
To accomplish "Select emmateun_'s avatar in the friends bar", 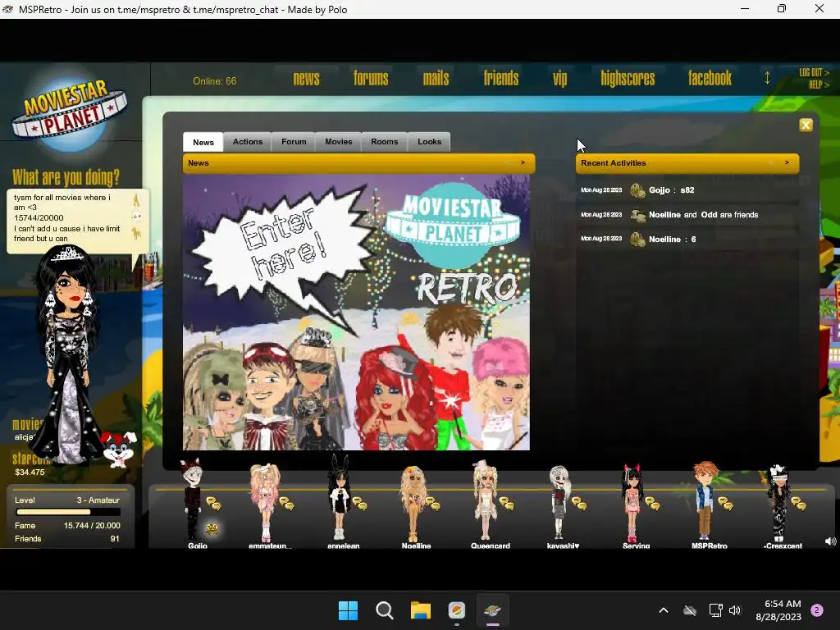I will point(265,502).
